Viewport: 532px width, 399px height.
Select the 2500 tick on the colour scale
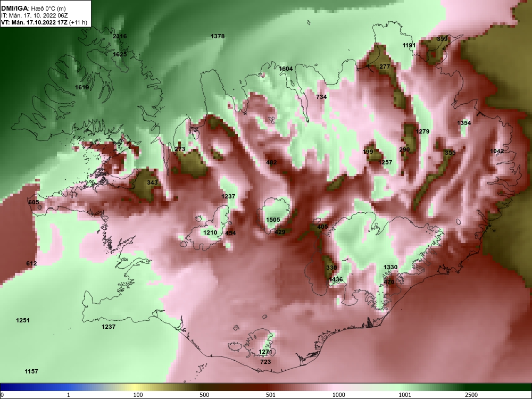(x=471, y=395)
